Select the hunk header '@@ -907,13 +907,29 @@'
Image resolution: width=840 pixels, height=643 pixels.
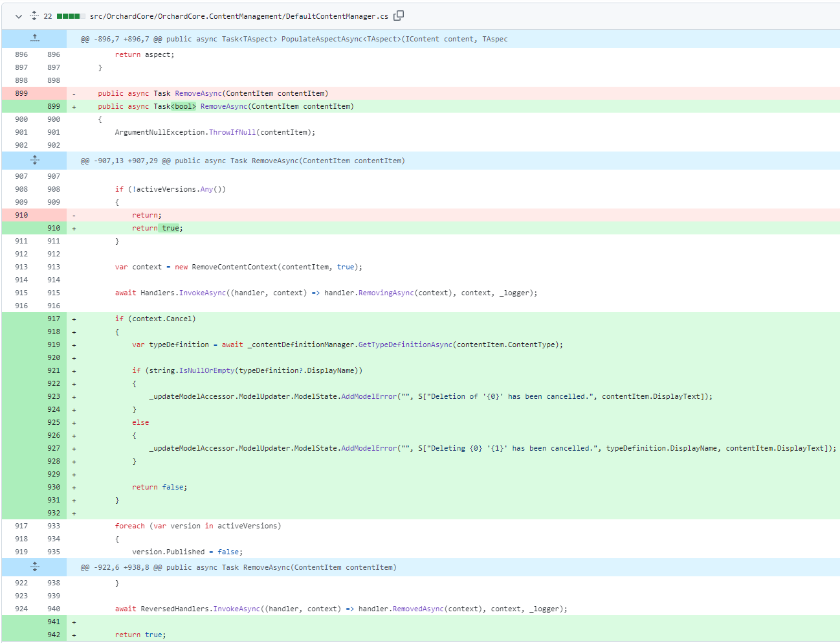point(243,161)
